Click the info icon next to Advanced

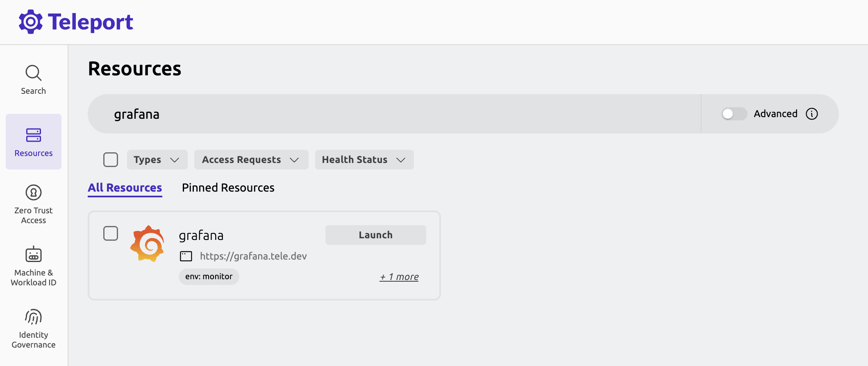(812, 114)
